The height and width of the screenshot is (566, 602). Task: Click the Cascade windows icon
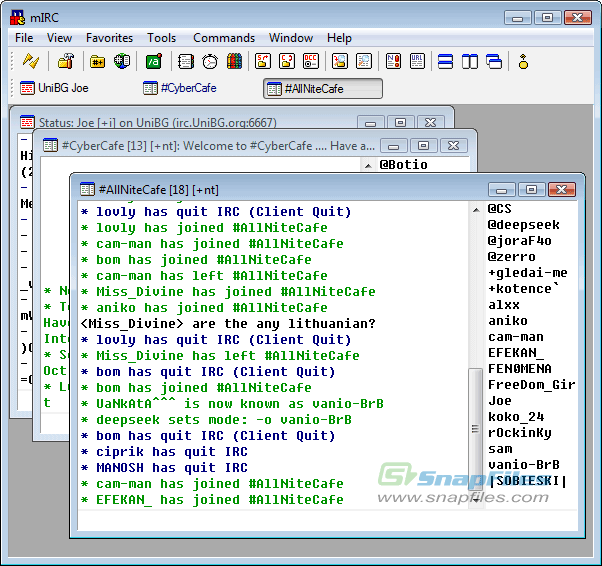[494, 61]
